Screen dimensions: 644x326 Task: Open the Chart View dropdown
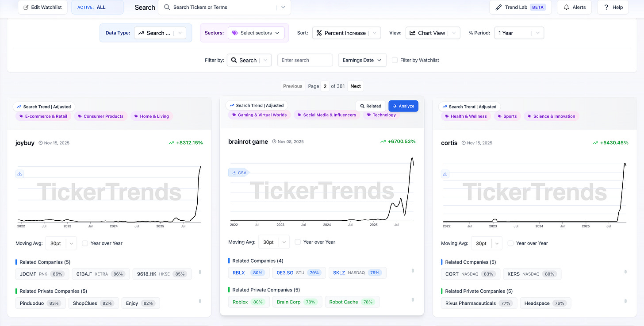coord(433,33)
